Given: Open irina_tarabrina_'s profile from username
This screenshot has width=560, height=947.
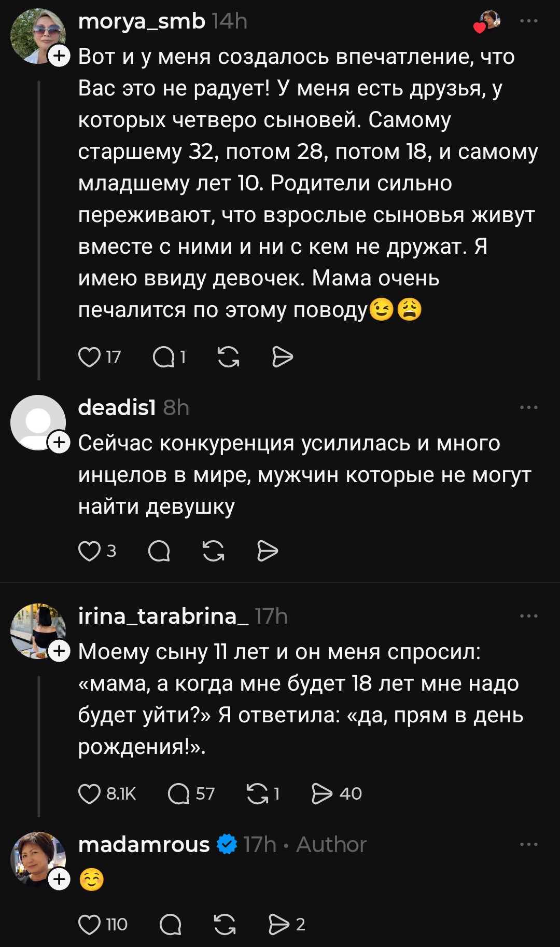Looking at the screenshot, I should [163, 616].
